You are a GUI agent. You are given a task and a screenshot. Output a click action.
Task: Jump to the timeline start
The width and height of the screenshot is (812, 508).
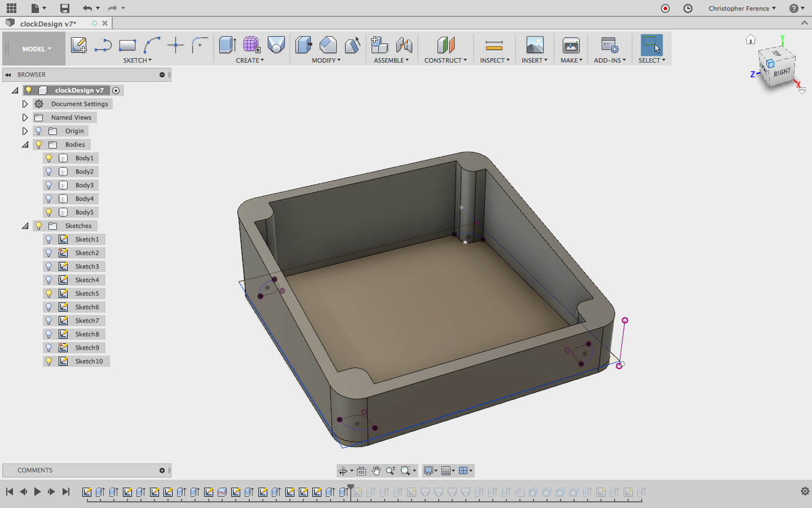[x=10, y=492]
